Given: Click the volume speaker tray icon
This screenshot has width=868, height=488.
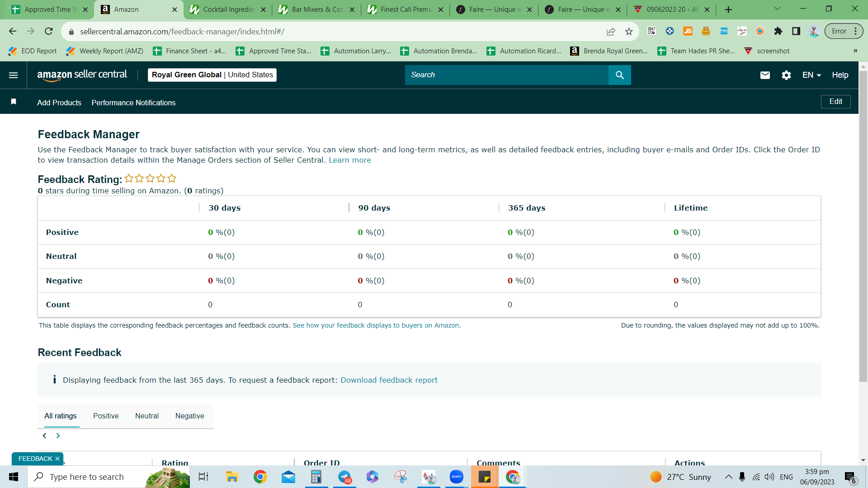Looking at the screenshot, I should pyautogui.click(x=769, y=477).
